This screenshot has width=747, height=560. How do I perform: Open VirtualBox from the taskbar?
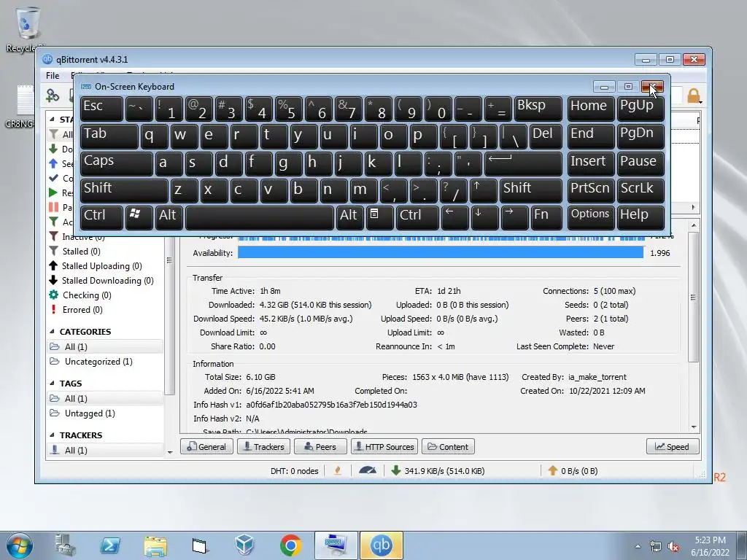point(244,545)
